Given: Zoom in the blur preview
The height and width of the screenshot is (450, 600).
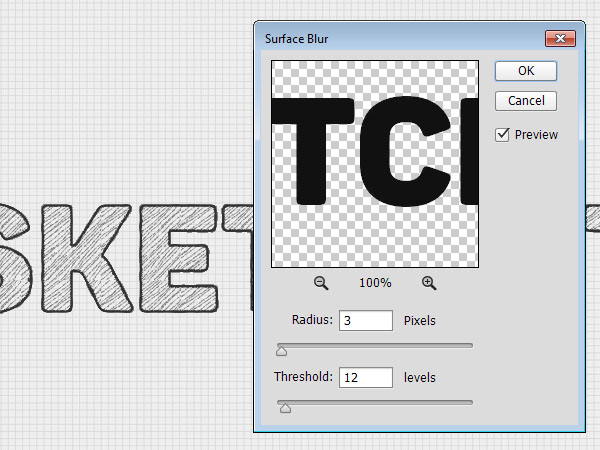Looking at the screenshot, I should pyautogui.click(x=429, y=283).
